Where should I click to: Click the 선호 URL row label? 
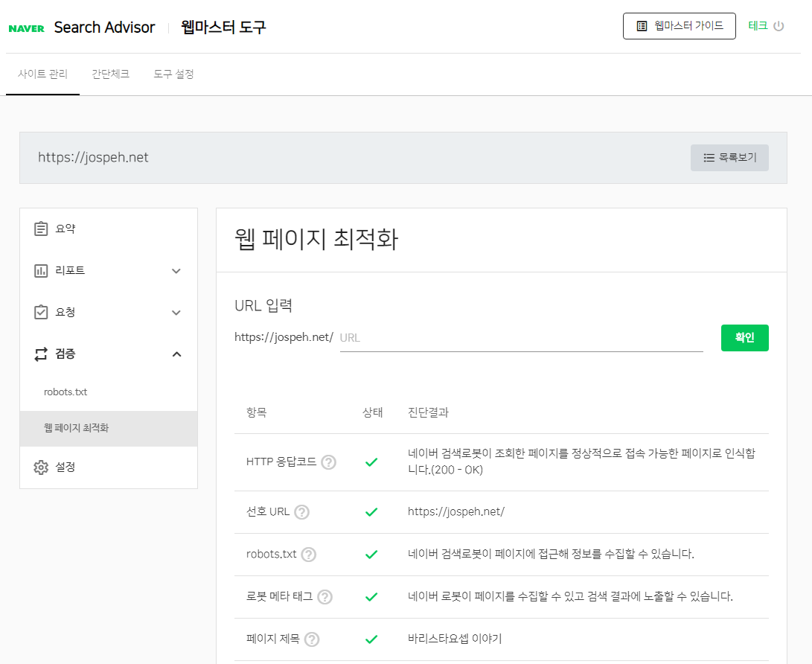click(268, 511)
